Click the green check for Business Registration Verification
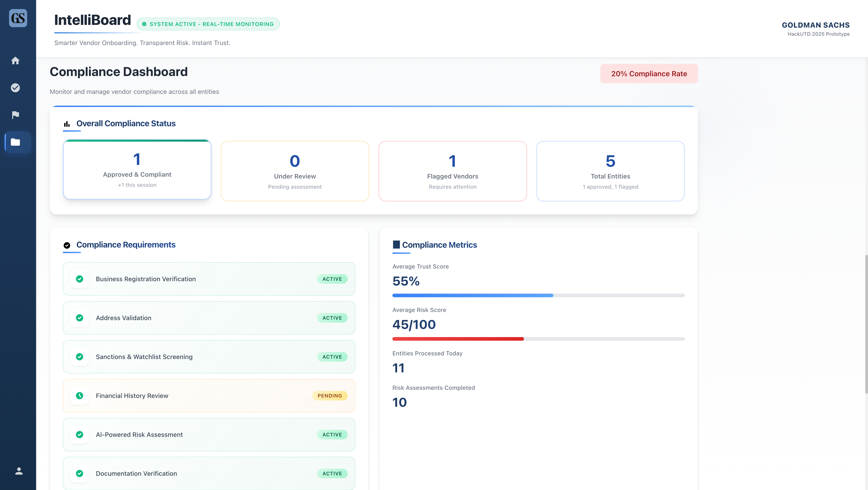Viewport: 868px width, 490px height. click(x=80, y=279)
